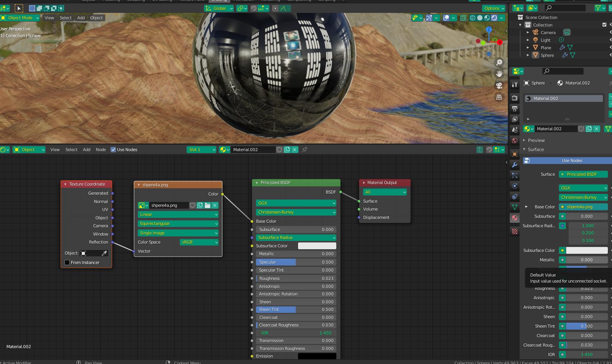
Task: Open Output properties tab
Action: pyautogui.click(x=514, y=109)
